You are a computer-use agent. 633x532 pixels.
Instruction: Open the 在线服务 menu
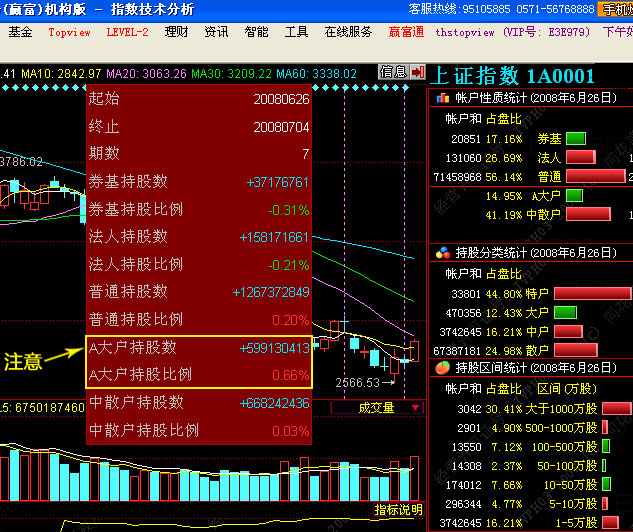point(348,32)
